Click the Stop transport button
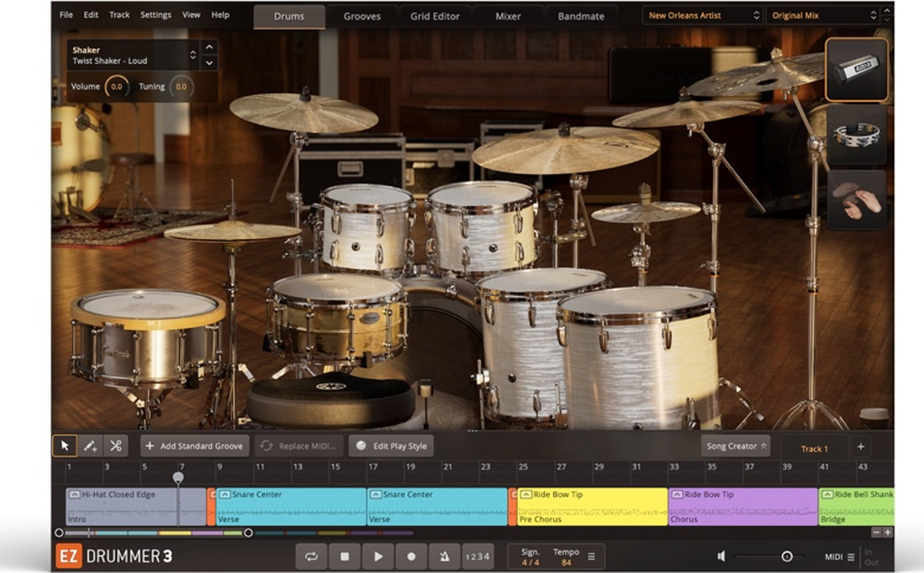Image resolution: width=924 pixels, height=573 pixels. 344,557
